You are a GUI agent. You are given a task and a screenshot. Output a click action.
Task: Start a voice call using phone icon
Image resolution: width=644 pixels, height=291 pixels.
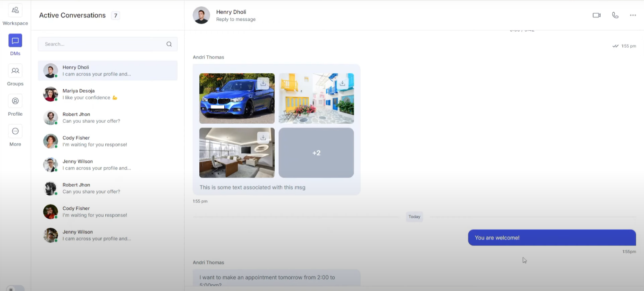pyautogui.click(x=615, y=15)
